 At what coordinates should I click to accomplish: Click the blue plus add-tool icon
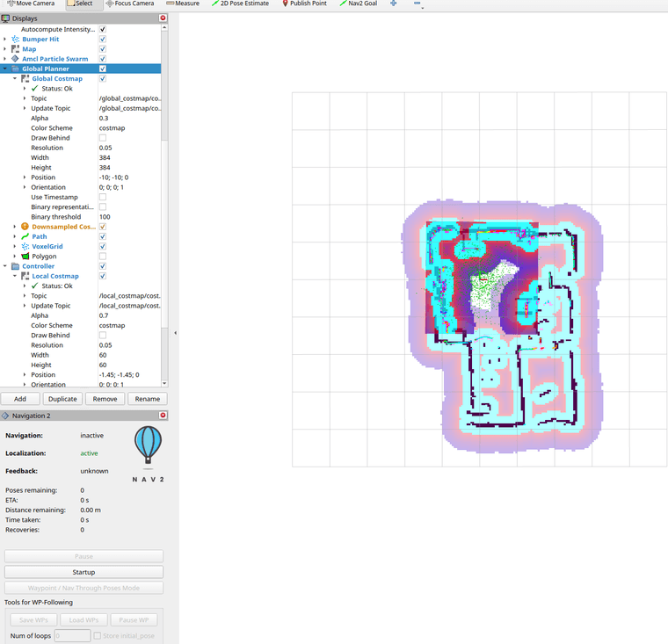(393, 4)
